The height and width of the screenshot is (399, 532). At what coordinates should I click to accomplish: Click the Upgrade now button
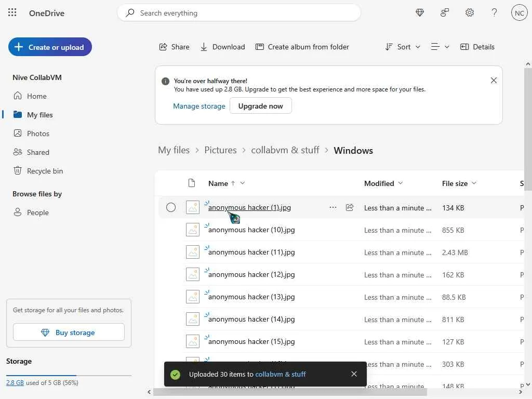[260, 106]
